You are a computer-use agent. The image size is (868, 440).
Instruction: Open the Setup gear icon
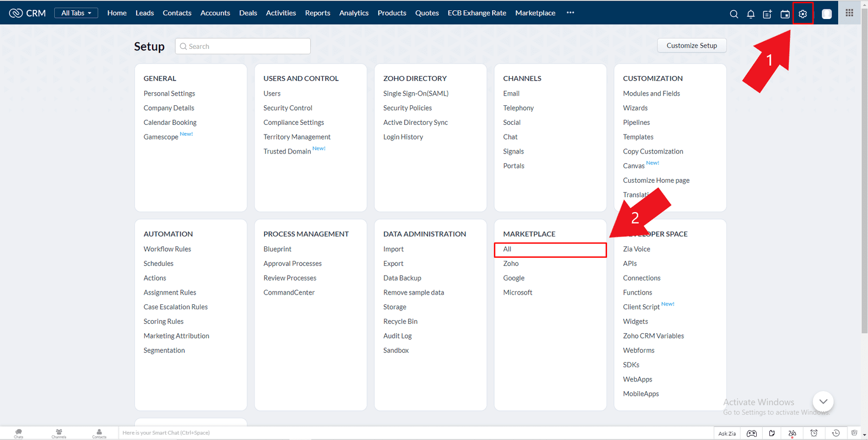coord(803,14)
